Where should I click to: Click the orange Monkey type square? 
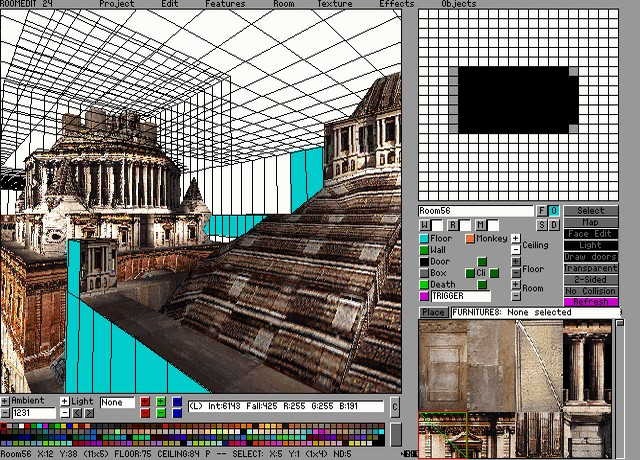[x=469, y=239]
